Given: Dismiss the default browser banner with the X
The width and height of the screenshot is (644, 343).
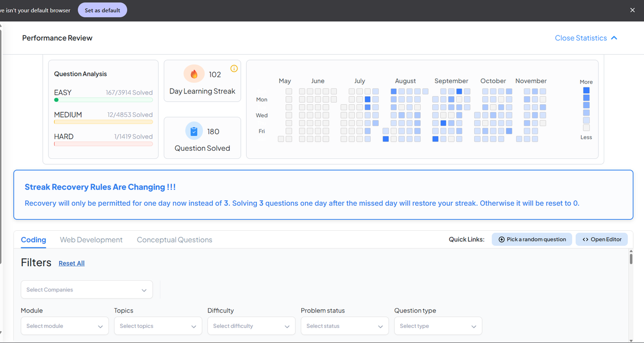Looking at the screenshot, I should pyautogui.click(x=632, y=10).
